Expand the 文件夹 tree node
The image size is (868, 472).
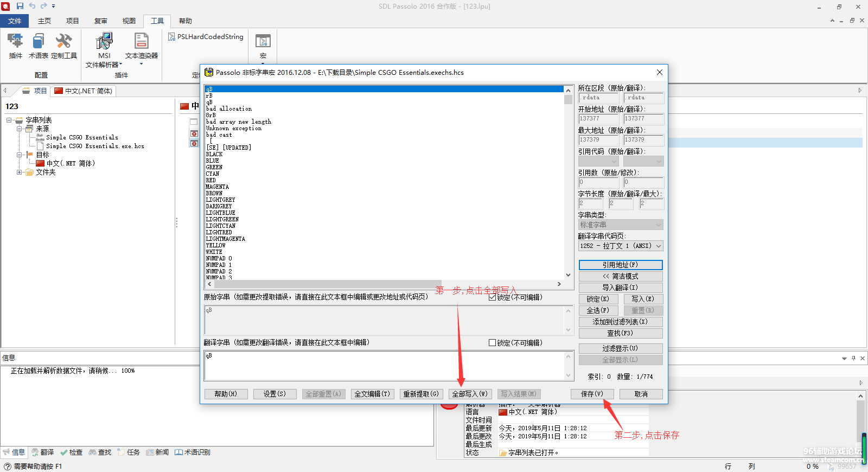[x=20, y=173]
